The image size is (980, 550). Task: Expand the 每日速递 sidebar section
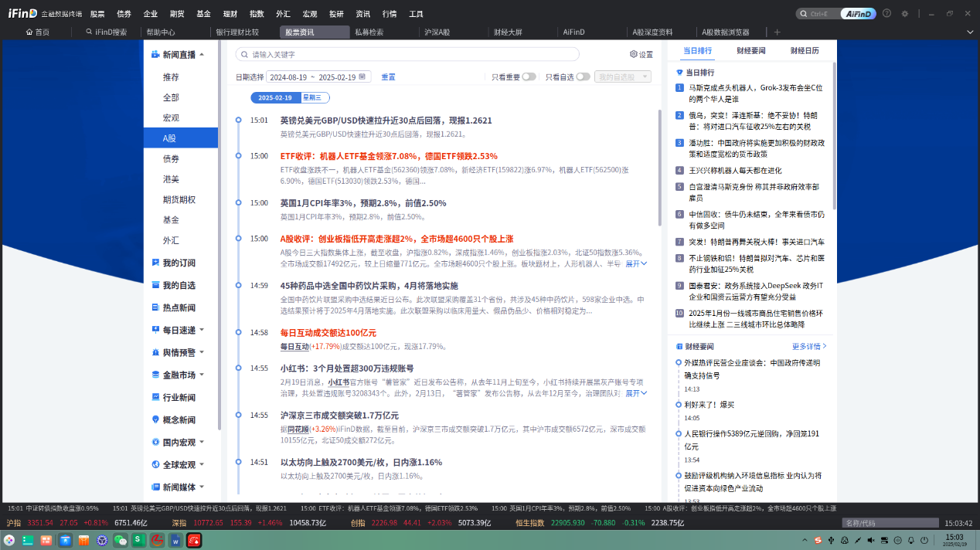coord(179,330)
